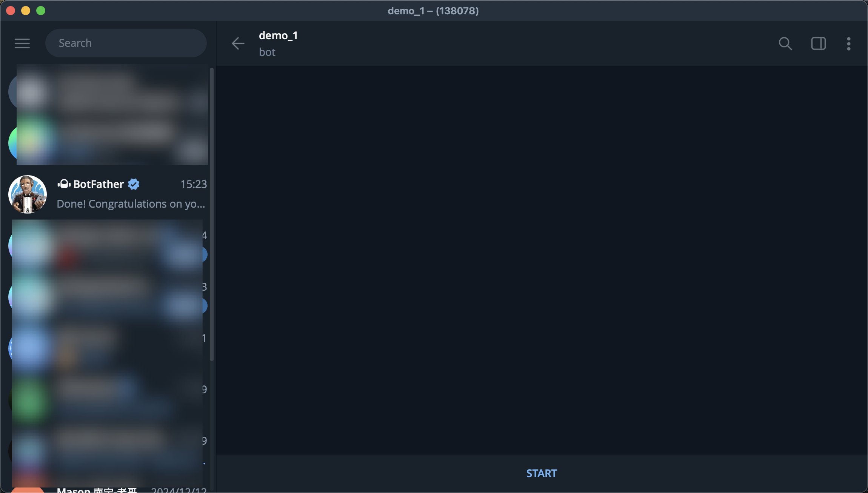Go back using the arrow icon
This screenshot has height=493, width=868.
238,43
